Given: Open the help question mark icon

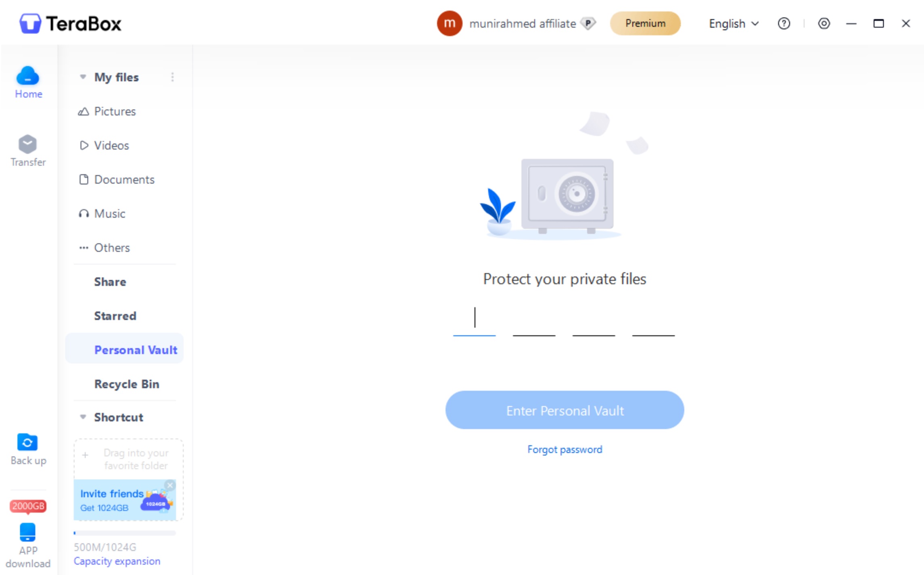Looking at the screenshot, I should pyautogui.click(x=784, y=23).
